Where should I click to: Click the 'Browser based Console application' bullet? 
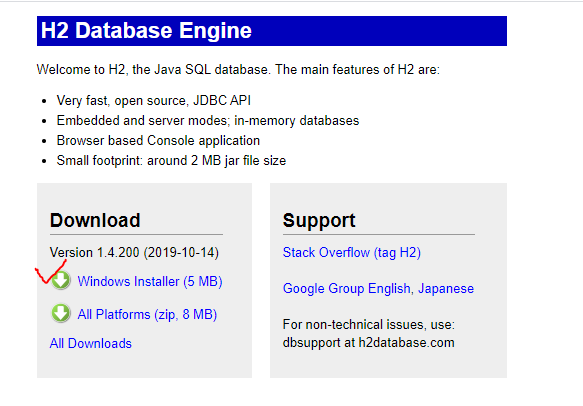(x=158, y=141)
